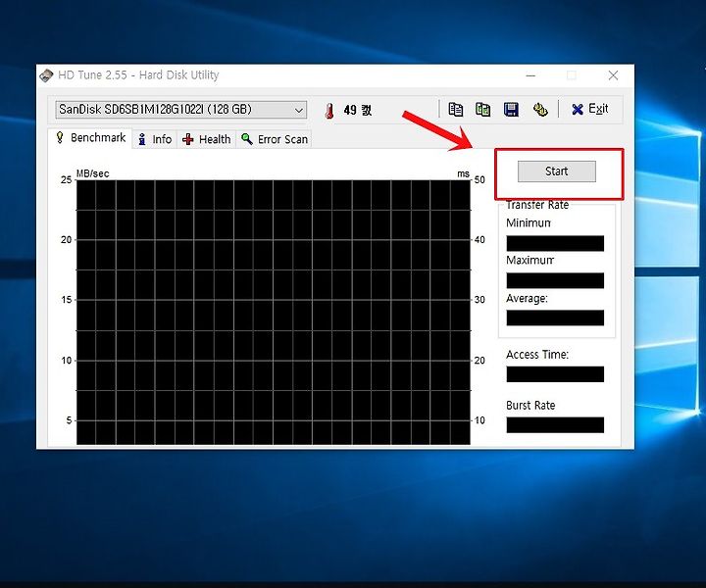The image size is (706, 588).
Task: Open the Info tab
Action: coord(155,139)
